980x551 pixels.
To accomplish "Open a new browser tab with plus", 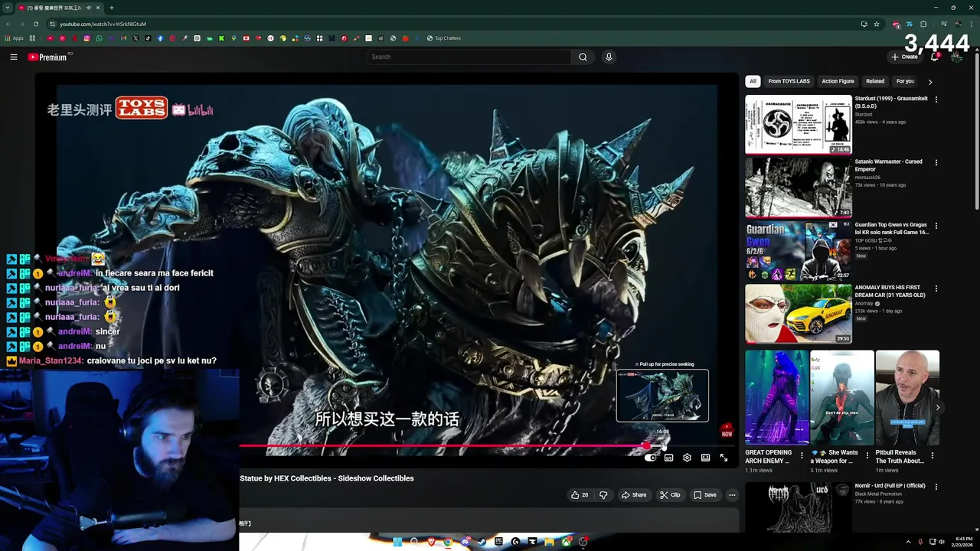I will click(x=112, y=8).
